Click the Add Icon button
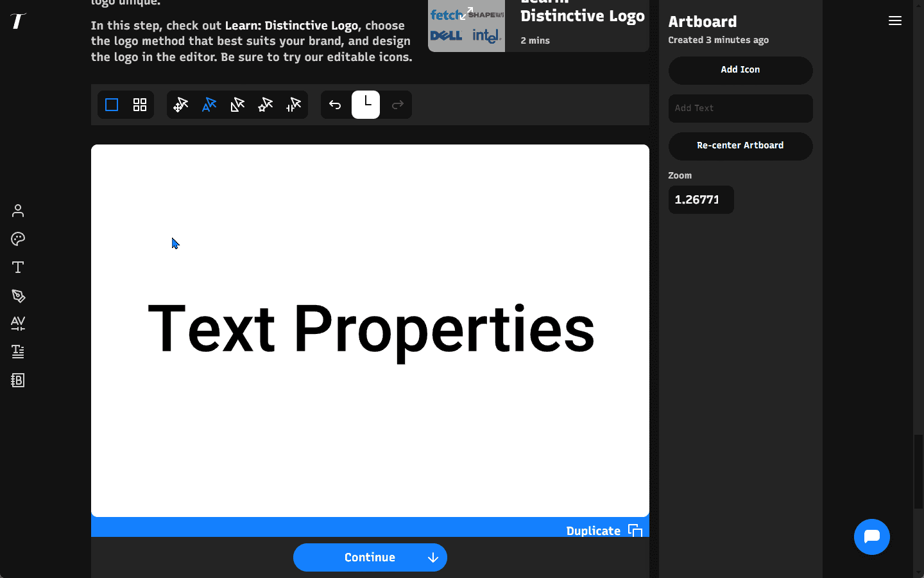Image resolution: width=924 pixels, height=578 pixels. (x=740, y=70)
